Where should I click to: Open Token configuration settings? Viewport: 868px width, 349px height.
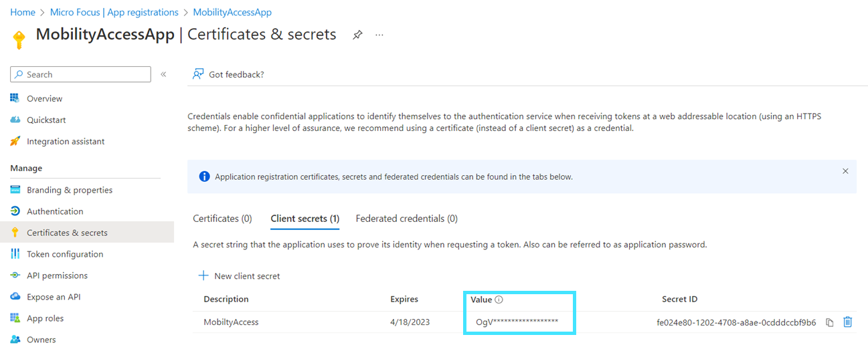pyautogui.click(x=65, y=254)
